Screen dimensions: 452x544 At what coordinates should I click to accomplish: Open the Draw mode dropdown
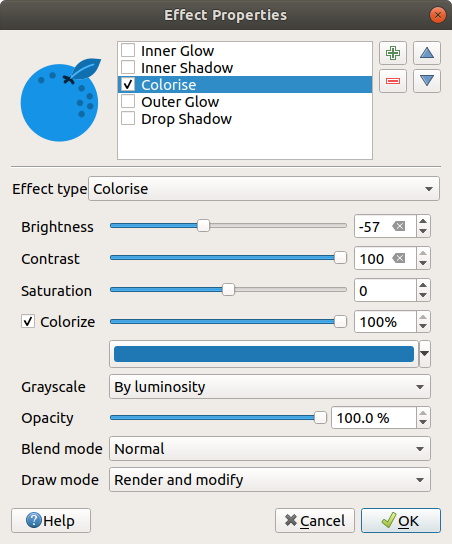click(x=270, y=480)
